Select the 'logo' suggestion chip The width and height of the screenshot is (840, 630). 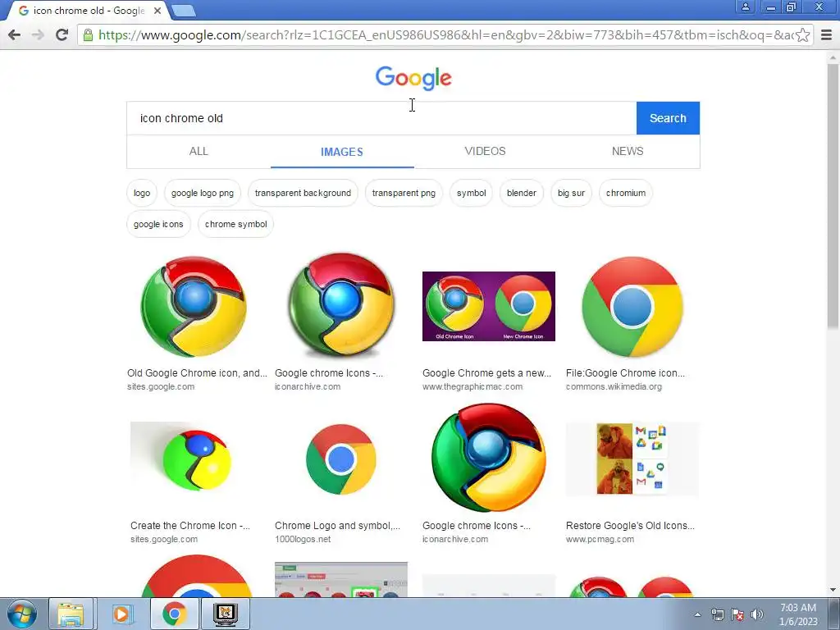point(142,193)
